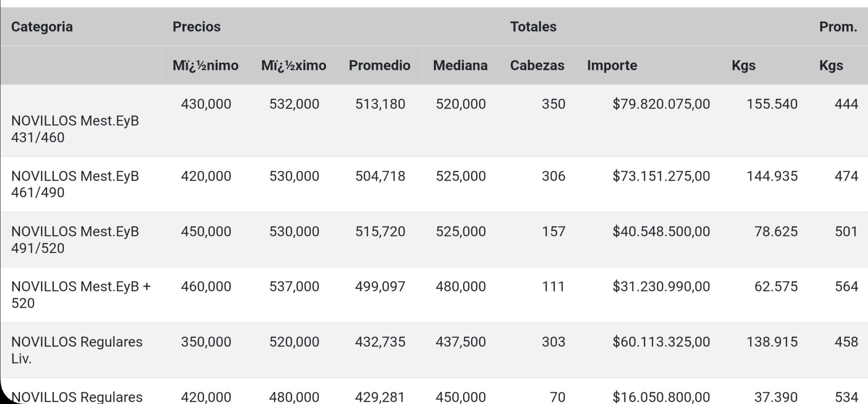This screenshot has width=868, height=404.
Task: Click the 62.575 total kgs cell
Action: pyautogui.click(x=776, y=287)
